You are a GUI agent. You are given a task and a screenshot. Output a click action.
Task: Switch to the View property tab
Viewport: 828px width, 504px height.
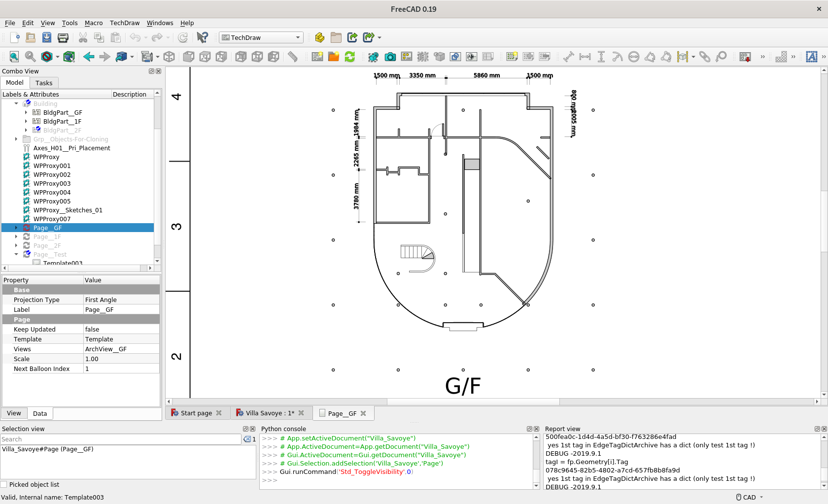click(14, 413)
